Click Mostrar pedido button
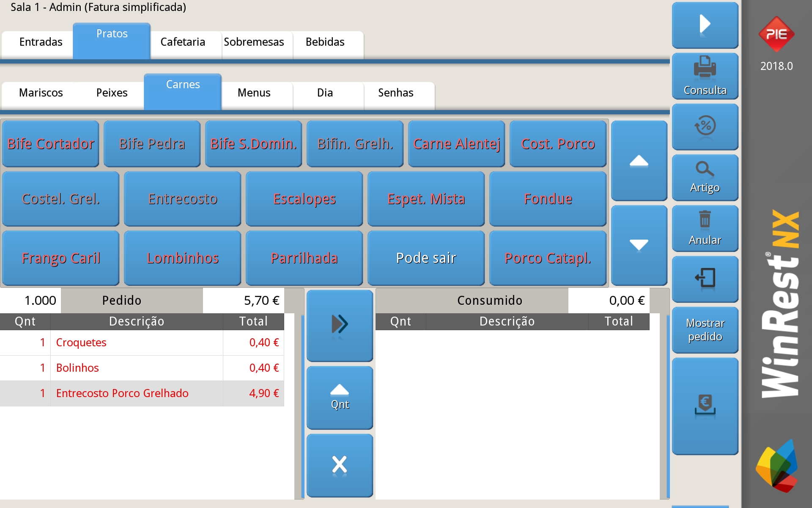 tap(705, 330)
